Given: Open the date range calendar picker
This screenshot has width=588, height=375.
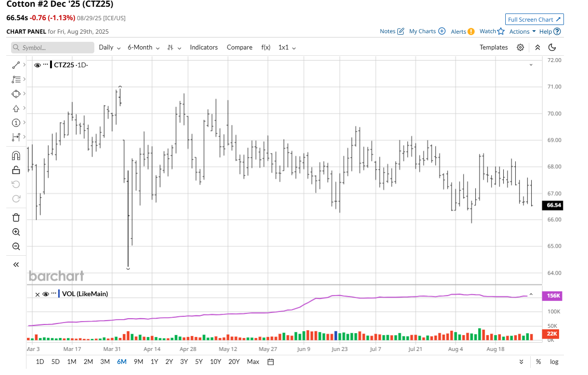Looking at the screenshot, I should point(270,362).
